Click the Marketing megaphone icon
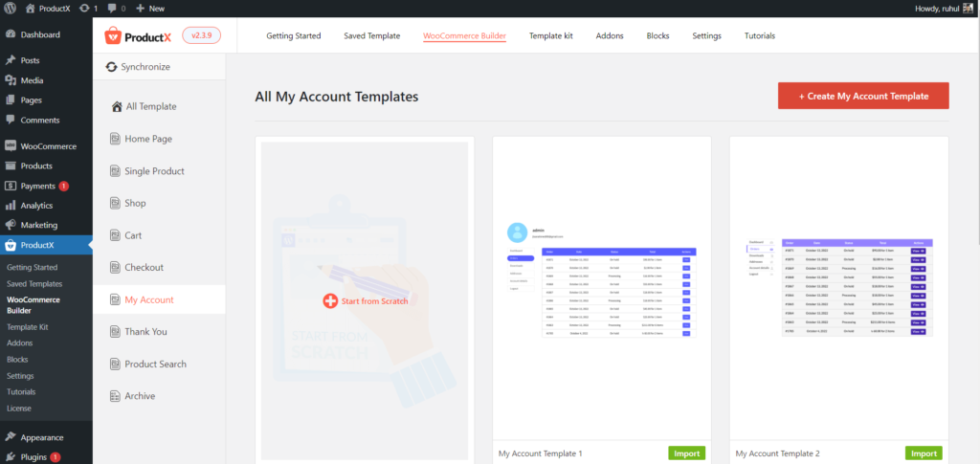 tap(11, 225)
